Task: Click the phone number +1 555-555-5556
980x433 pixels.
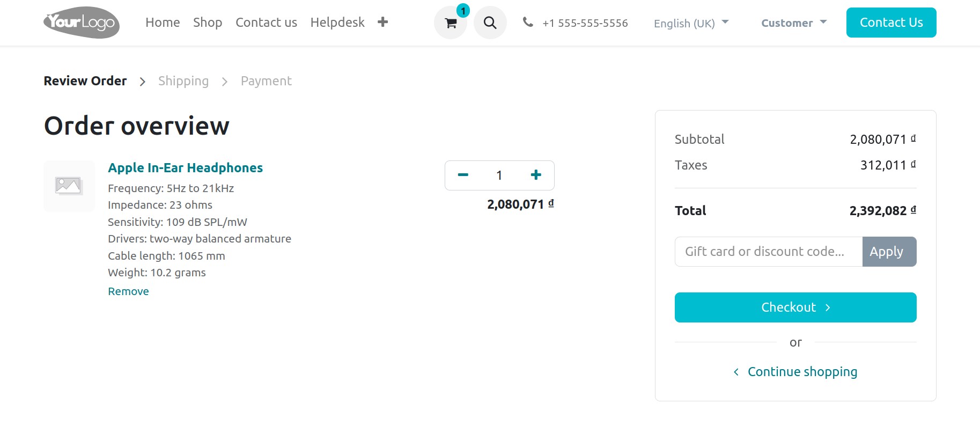Action: 585,23
